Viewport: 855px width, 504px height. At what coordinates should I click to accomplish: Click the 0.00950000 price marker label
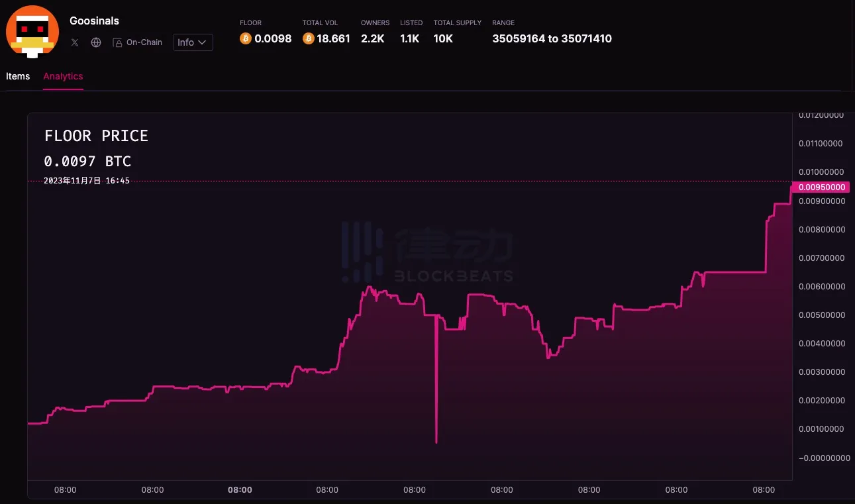point(821,187)
